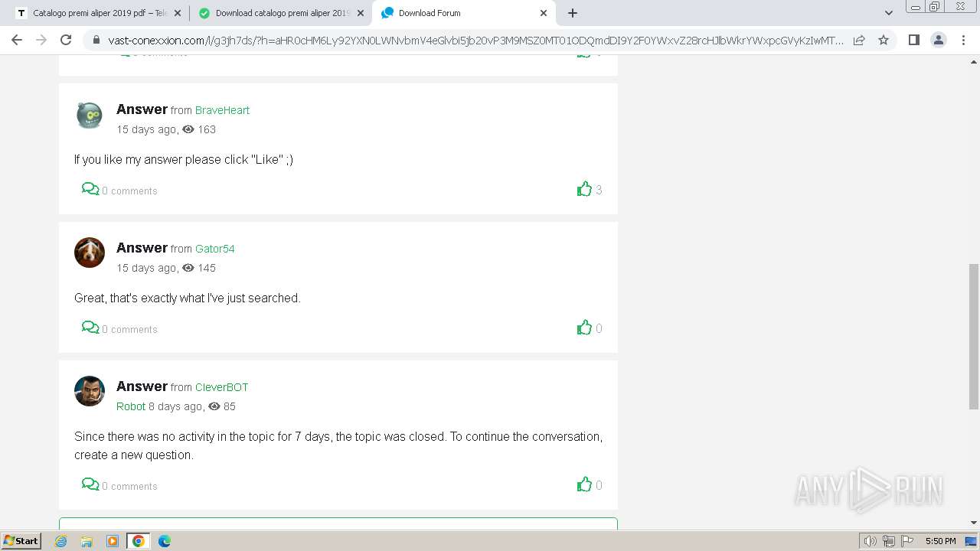The image size is (980, 551).
Task: Share this page from address bar
Action: coord(859,40)
